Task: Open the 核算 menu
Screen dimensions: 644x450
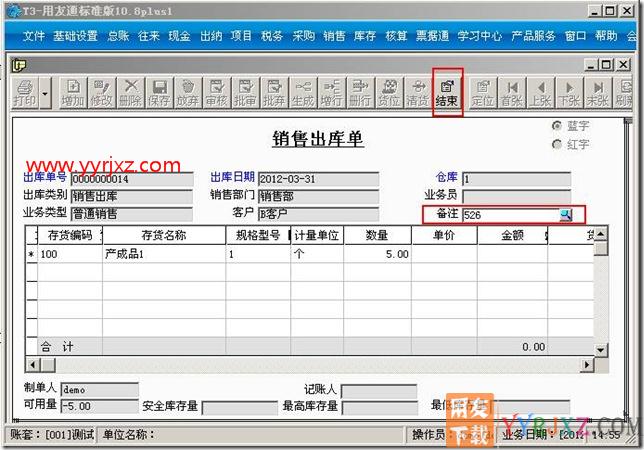Action: [x=396, y=36]
